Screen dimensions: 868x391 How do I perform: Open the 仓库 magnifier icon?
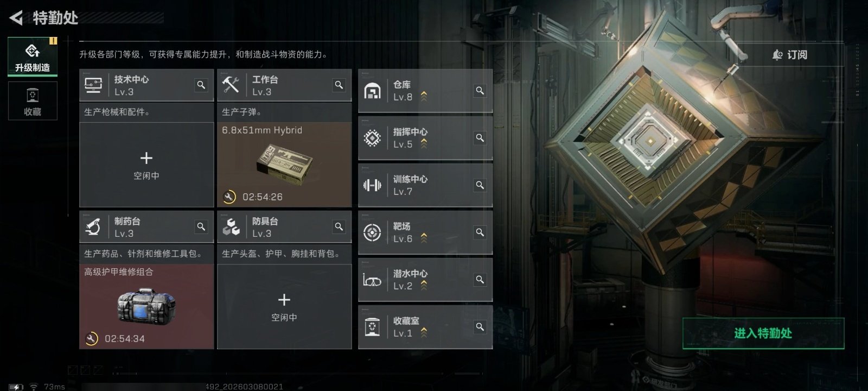pyautogui.click(x=480, y=91)
